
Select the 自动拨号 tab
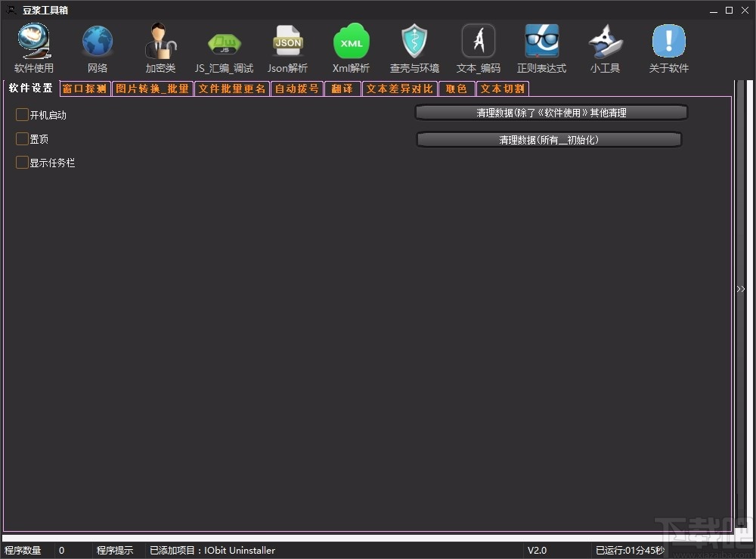pos(297,89)
